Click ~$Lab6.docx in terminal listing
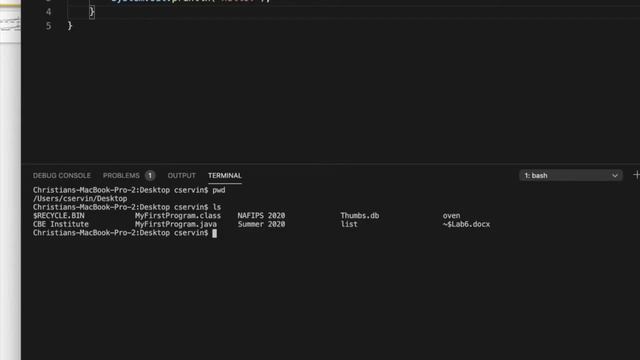 pyautogui.click(x=466, y=224)
